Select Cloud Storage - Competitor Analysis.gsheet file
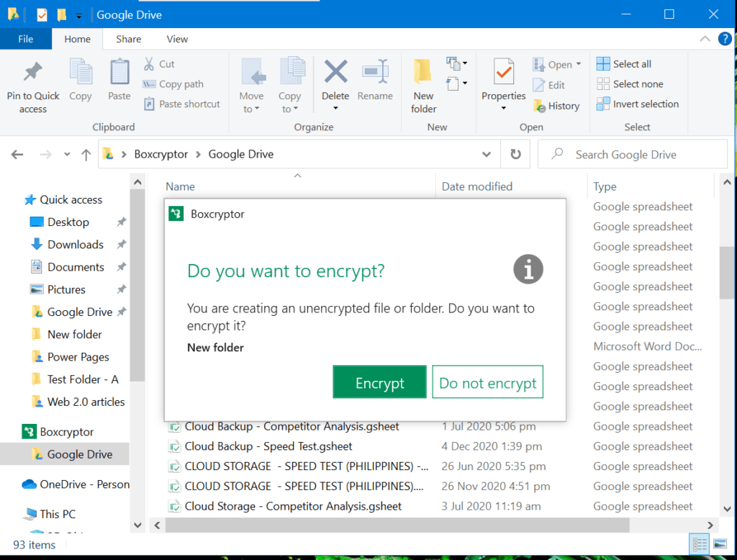The width and height of the screenshot is (737, 560). click(294, 507)
